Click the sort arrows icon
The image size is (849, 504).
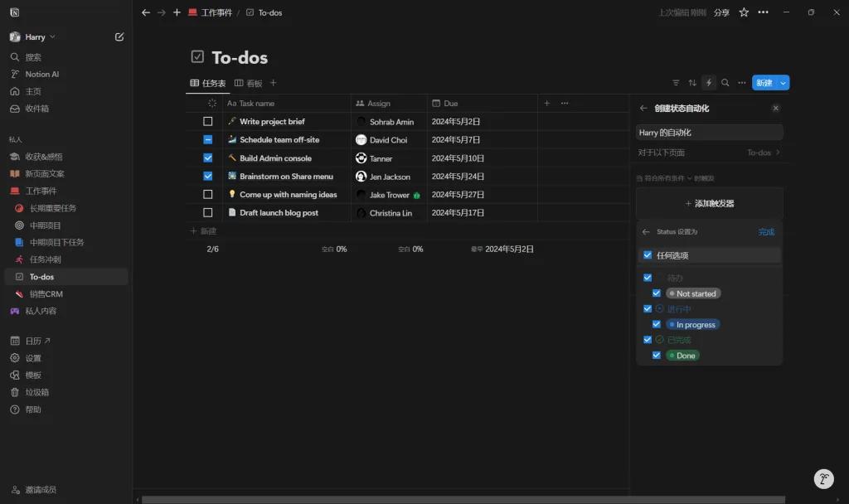pyautogui.click(x=692, y=83)
